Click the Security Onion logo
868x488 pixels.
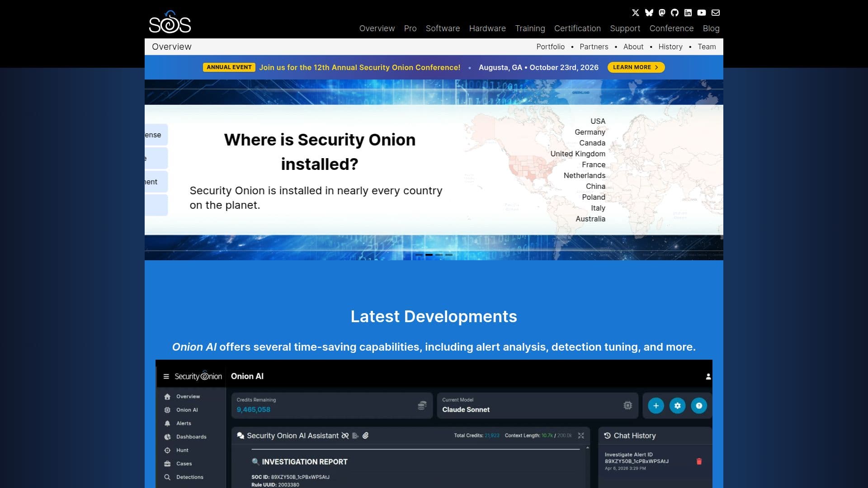click(x=170, y=22)
